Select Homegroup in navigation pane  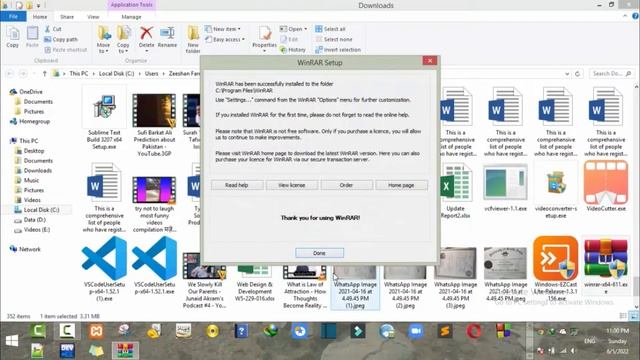coord(30,122)
